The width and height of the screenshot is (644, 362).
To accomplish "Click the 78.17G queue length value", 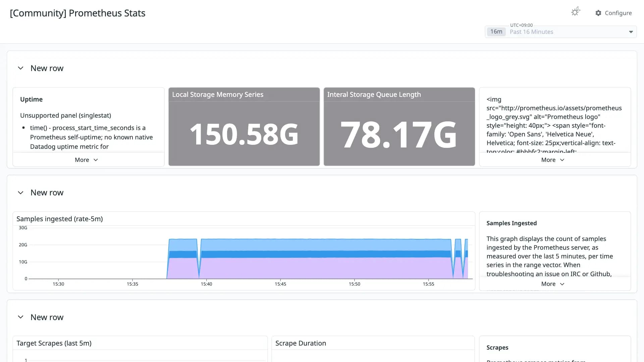I will (399, 134).
